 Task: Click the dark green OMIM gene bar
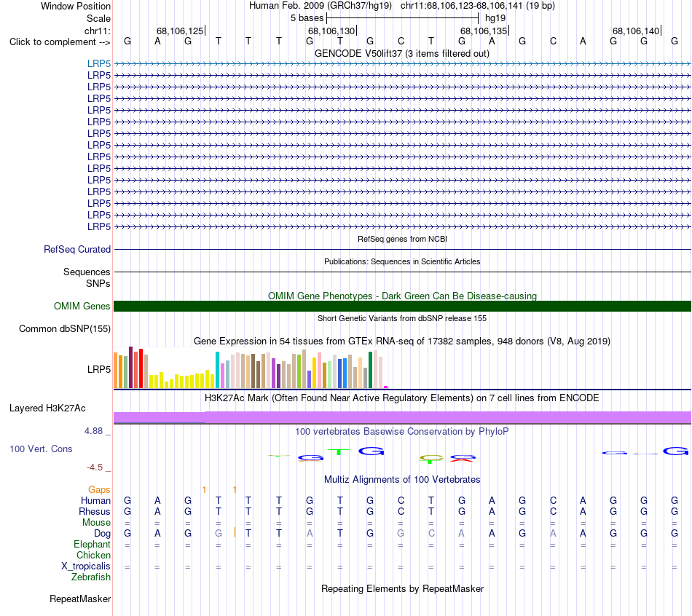point(402,307)
